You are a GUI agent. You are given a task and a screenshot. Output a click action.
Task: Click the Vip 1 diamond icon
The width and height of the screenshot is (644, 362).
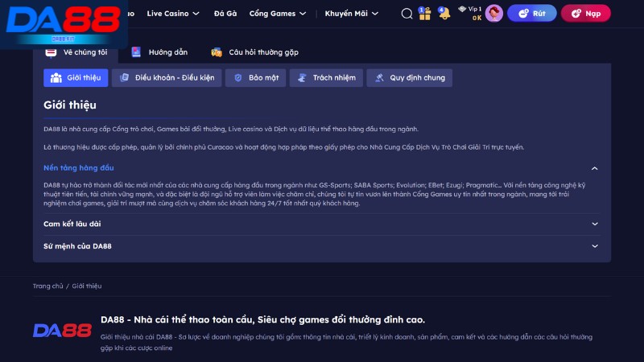click(462, 9)
